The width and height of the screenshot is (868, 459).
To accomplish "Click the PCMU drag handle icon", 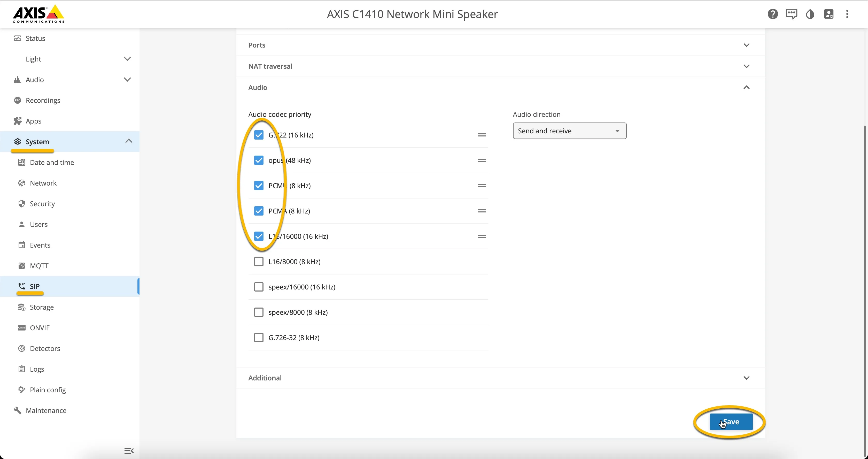I will 482,185.
